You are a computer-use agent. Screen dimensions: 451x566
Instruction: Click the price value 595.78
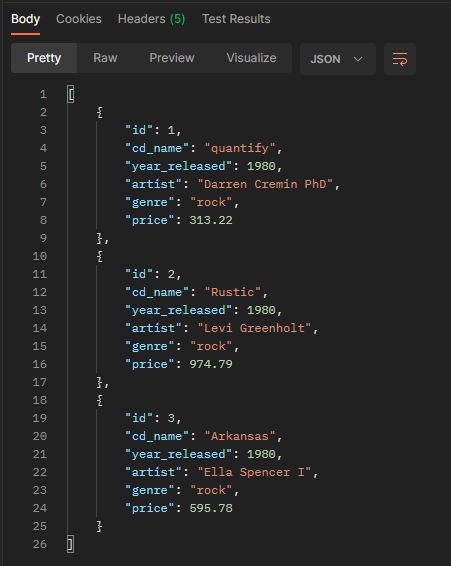tap(211, 508)
